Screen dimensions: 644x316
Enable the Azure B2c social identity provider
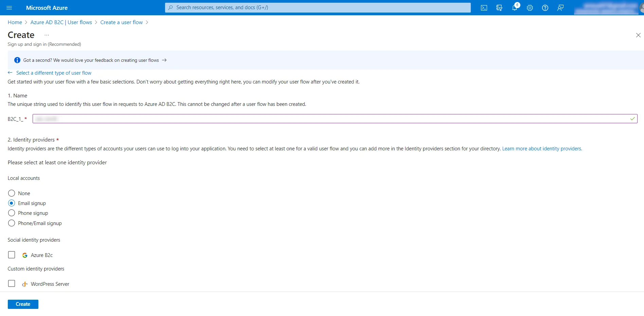pos(12,255)
